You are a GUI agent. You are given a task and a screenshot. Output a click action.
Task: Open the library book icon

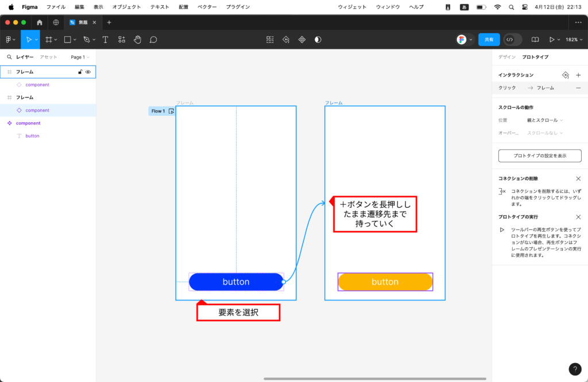point(535,40)
